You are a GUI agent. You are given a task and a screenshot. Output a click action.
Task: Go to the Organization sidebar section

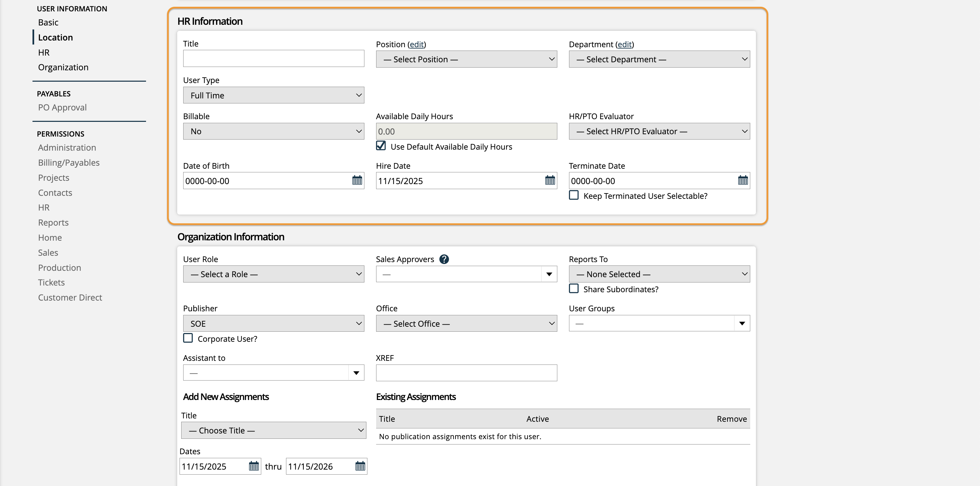pyautogui.click(x=63, y=67)
